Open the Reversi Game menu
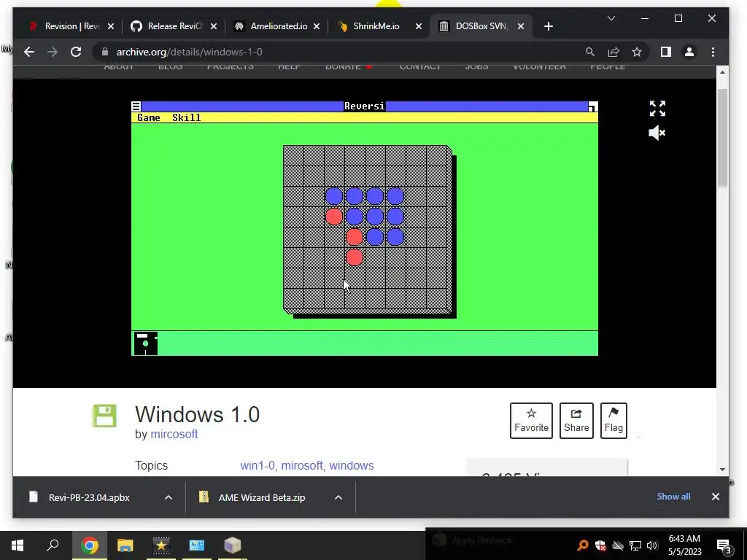The image size is (747, 560). (x=149, y=117)
